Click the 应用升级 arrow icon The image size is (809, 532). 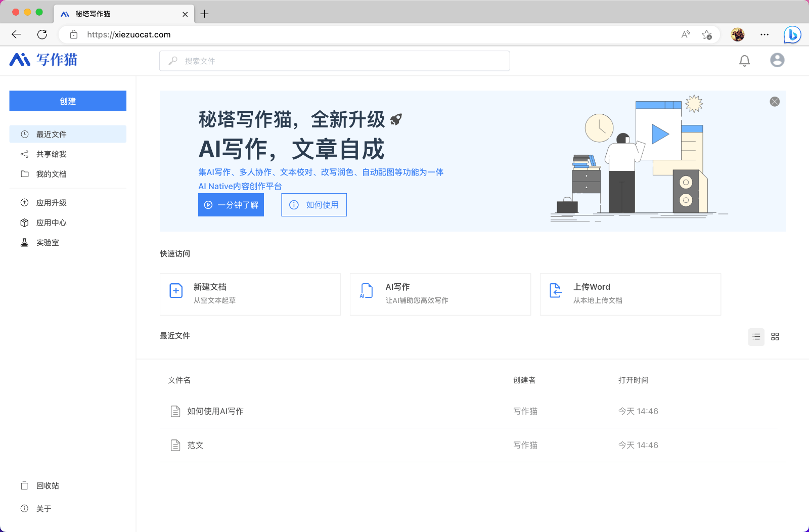click(x=24, y=203)
